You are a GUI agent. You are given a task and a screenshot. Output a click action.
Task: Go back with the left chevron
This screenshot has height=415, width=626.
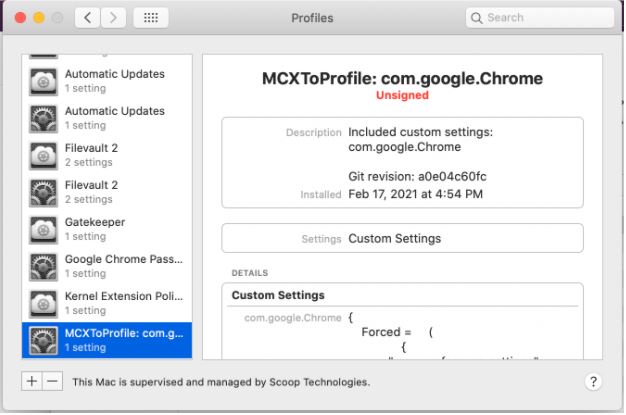(87, 18)
